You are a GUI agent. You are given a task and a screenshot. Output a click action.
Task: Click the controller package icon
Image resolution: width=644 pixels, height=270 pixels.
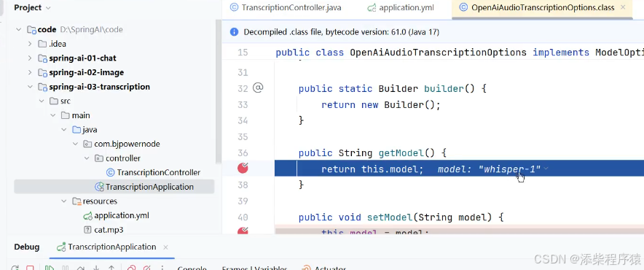[99, 158]
